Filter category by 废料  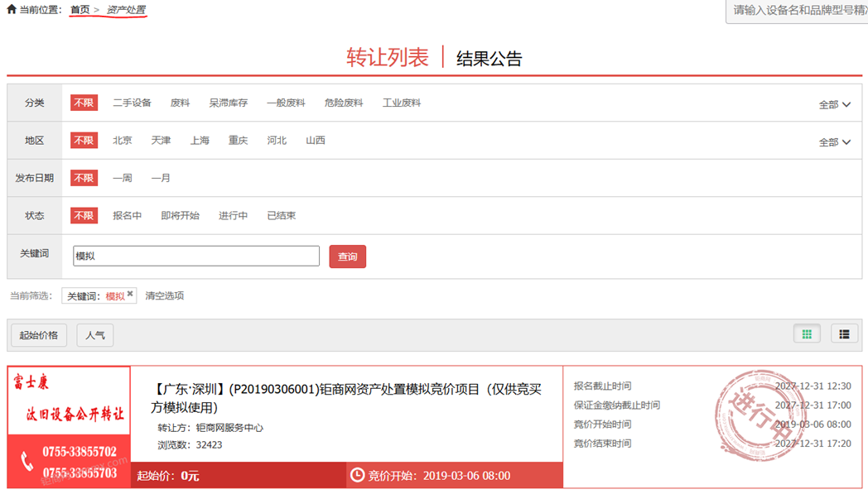coord(180,103)
